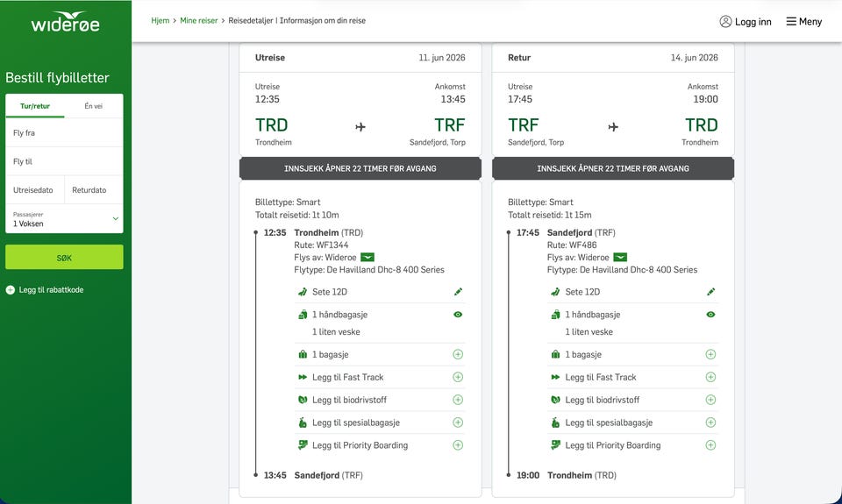Click suitcase icon beside outbound 1 bagasje
842x504 pixels.
tap(303, 354)
